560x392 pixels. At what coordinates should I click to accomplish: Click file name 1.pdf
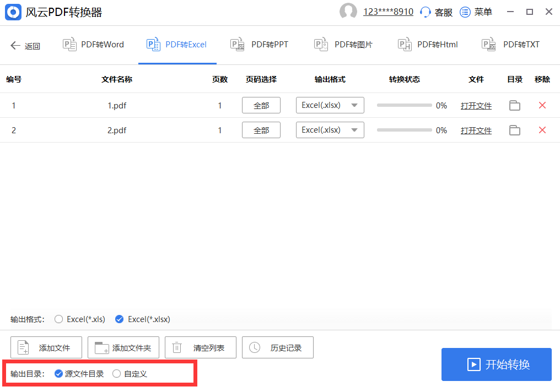(117, 106)
